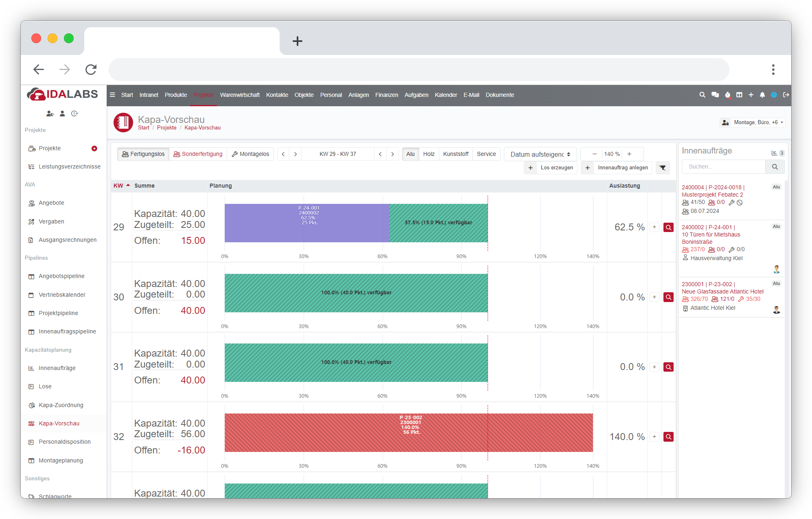Click the logout icon in top bar

click(786, 95)
